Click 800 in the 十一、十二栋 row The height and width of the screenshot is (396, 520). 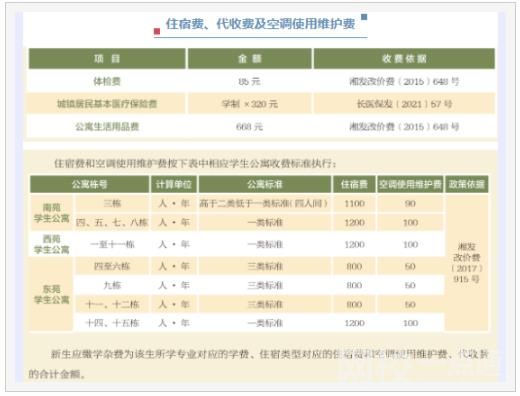click(x=354, y=304)
